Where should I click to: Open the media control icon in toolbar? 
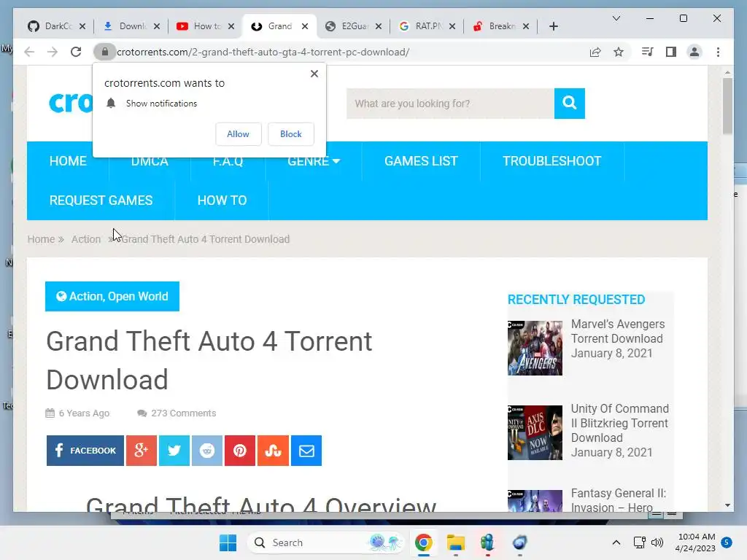pyautogui.click(x=647, y=52)
